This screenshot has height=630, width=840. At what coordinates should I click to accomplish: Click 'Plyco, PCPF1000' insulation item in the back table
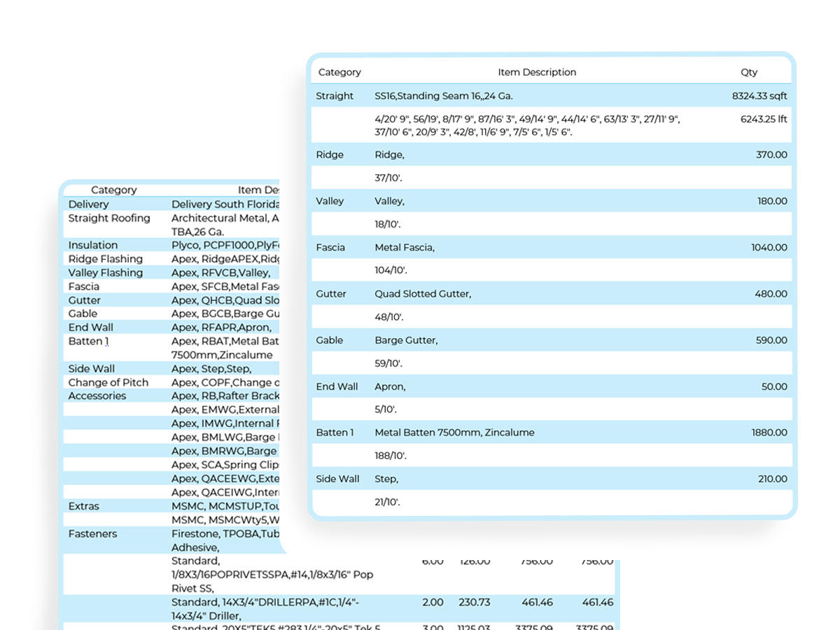click(x=225, y=245)
